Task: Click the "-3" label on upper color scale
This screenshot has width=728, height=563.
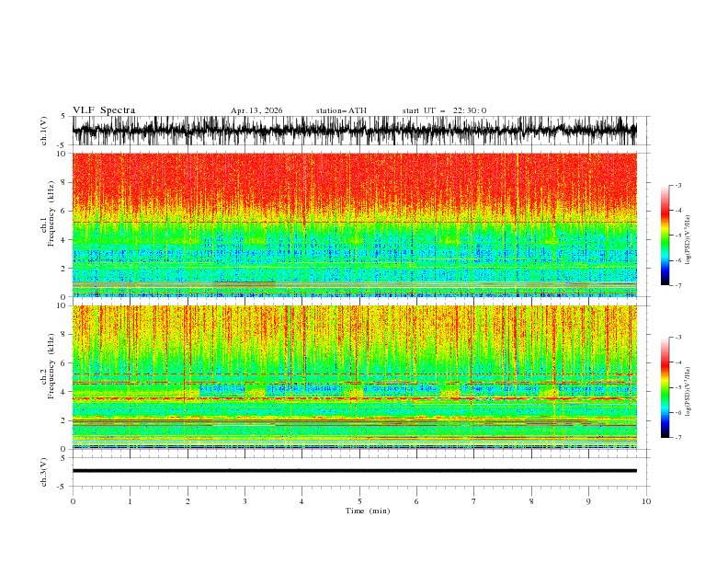Action: (x=677, y=185)
